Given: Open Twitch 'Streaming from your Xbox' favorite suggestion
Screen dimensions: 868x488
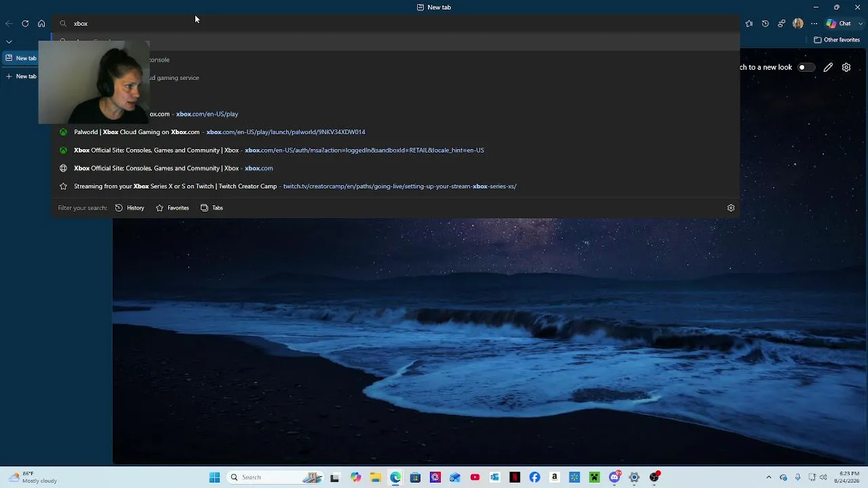Looking at the screenshot, I should 397,186.
